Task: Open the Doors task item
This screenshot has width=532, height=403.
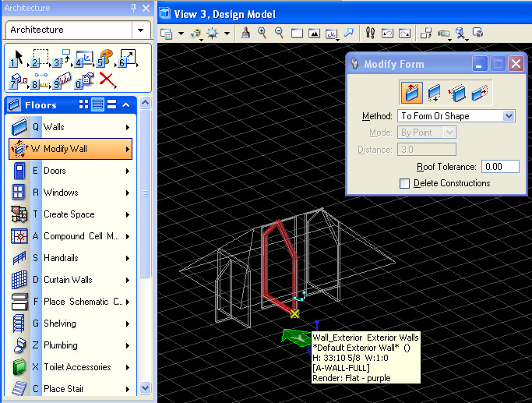Action: (71, 171)
